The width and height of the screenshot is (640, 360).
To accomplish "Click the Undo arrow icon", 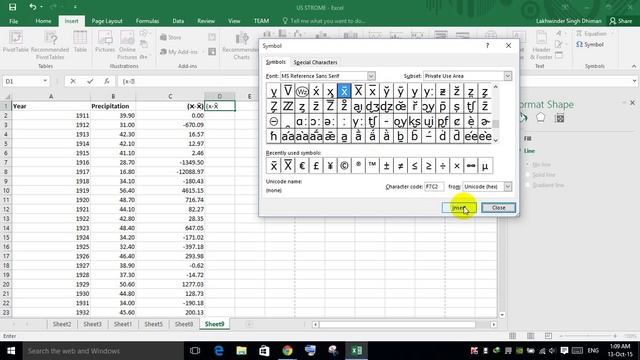I will tap(33, 7).
